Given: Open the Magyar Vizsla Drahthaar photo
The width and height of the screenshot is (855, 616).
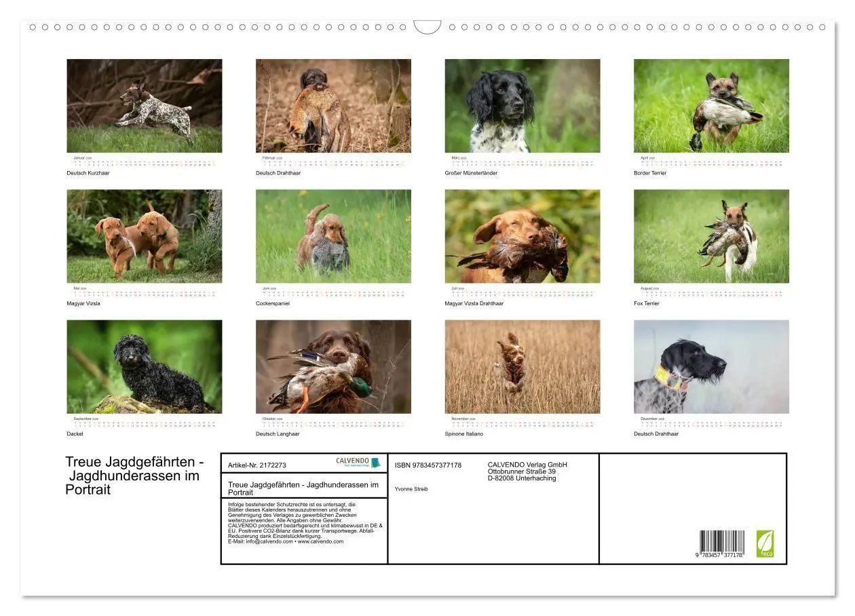Looking at the screenshot, I should [522, 236].
